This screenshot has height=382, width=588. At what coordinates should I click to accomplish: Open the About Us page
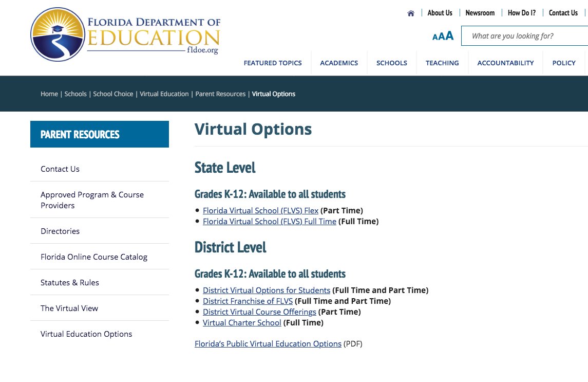440,13
